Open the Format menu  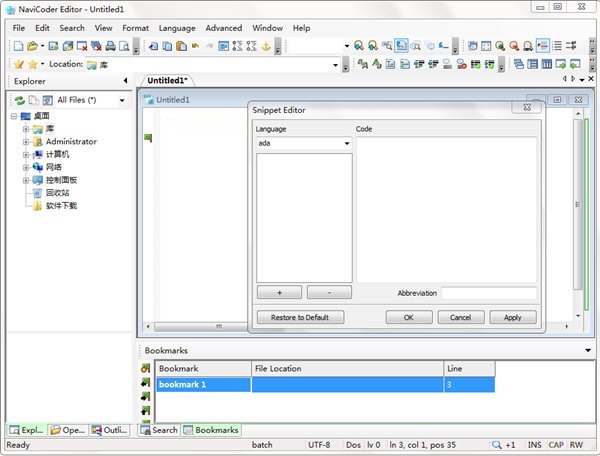click(135, 28)
